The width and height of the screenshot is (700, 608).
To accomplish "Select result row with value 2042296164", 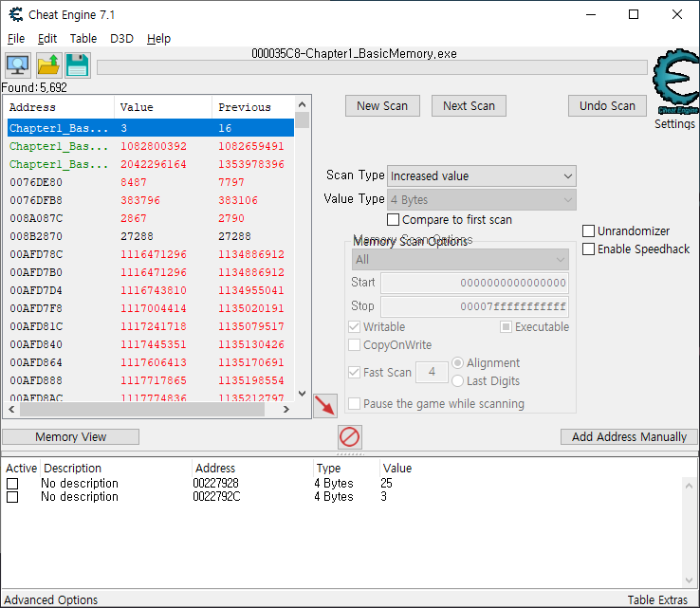I will click(151, 164).
